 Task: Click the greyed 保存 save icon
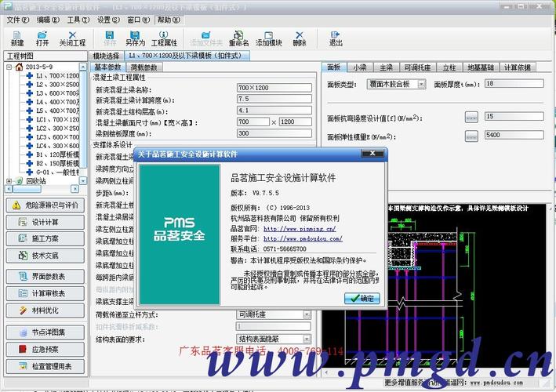point(110,38)
